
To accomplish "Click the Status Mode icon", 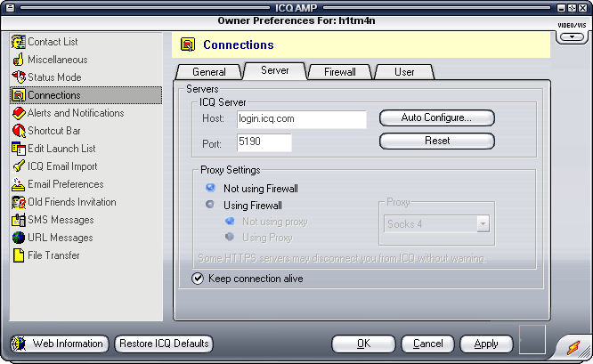I will pos(18,77).
